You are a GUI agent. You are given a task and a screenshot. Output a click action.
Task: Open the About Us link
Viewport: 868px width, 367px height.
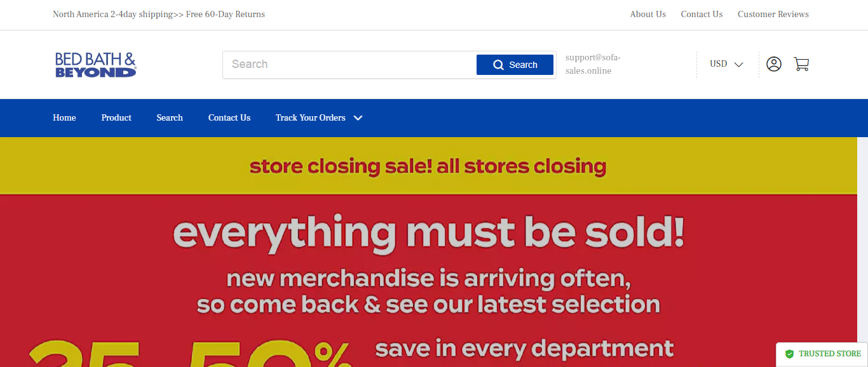(648, 15)
